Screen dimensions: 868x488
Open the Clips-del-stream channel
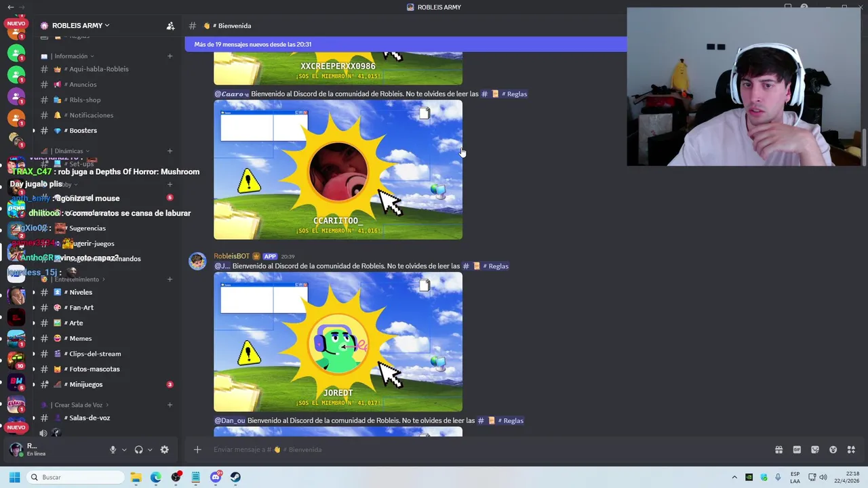coord(95,354)
